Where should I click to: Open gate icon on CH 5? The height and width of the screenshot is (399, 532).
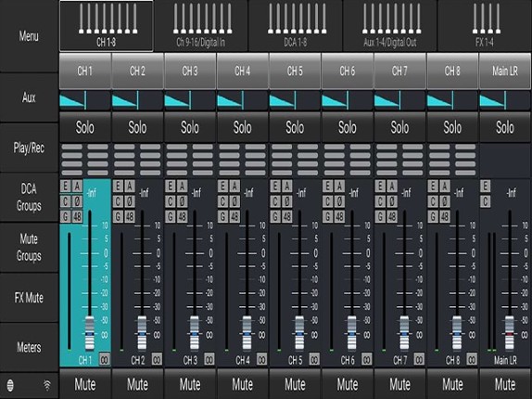pyautogui.click(x=275, y=216)
